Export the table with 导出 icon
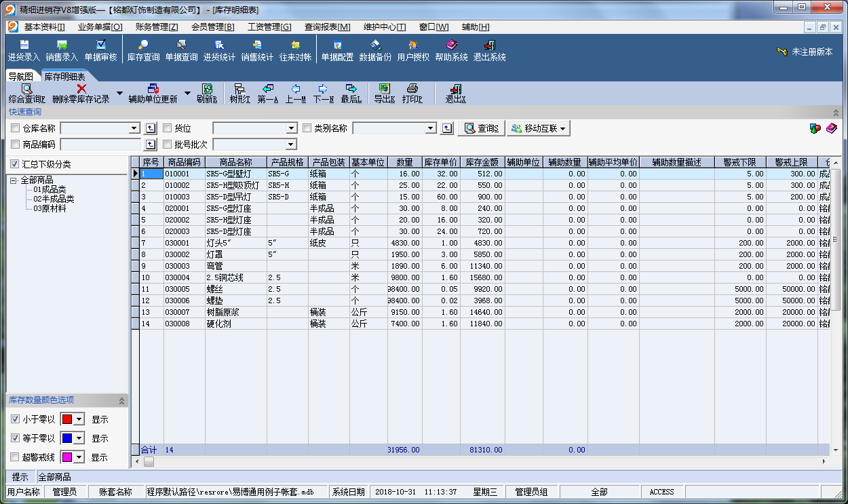This screenshot has width=848, height=504. 384,94
